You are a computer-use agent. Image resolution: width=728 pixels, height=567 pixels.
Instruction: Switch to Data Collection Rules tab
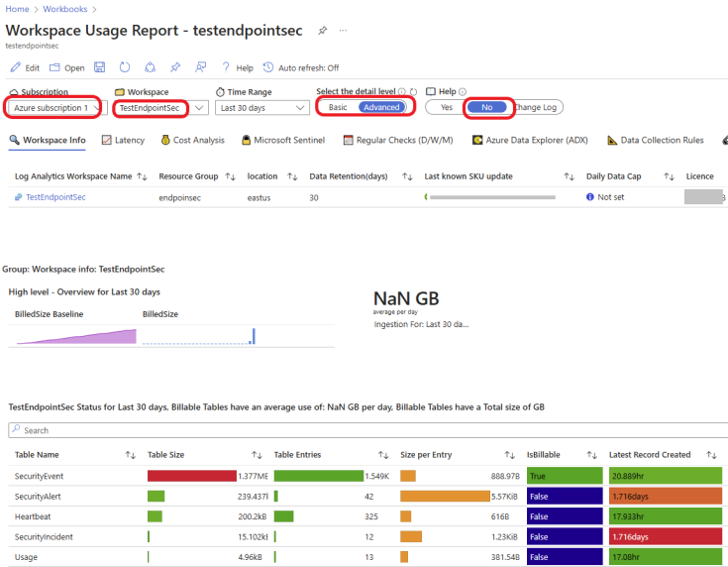[x=655, y=140]
